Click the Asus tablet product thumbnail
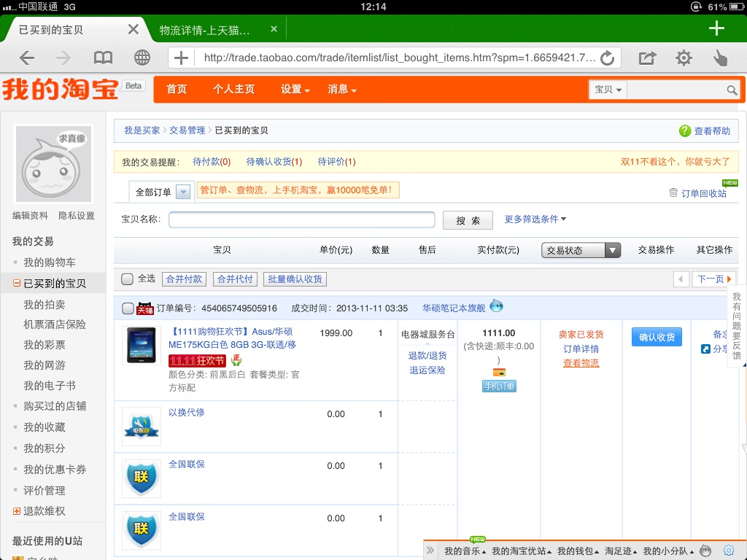The image size is (747, 560). click(142, 346)
